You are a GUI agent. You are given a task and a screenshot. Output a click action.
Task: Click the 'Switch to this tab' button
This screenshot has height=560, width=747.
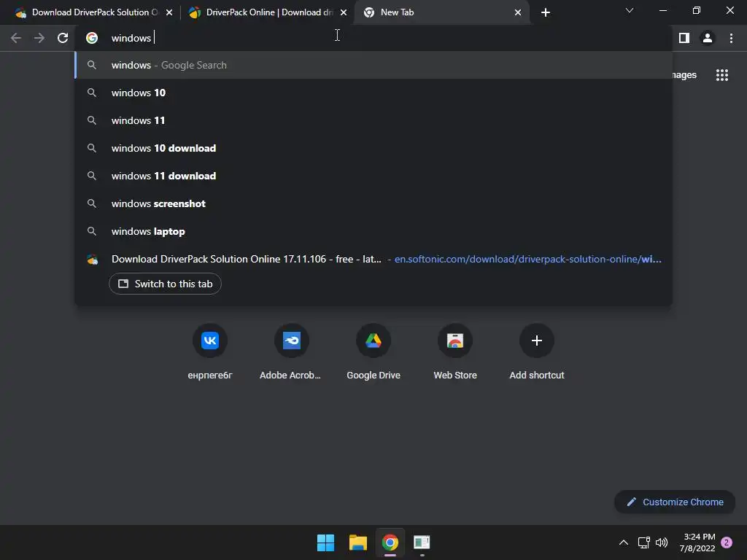click(165, 284)
